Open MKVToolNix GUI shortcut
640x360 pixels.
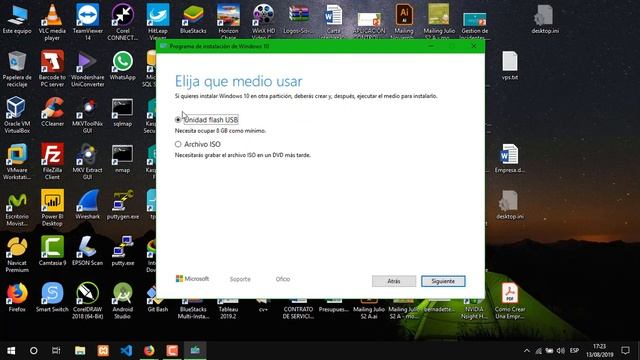tap(87, 115)
